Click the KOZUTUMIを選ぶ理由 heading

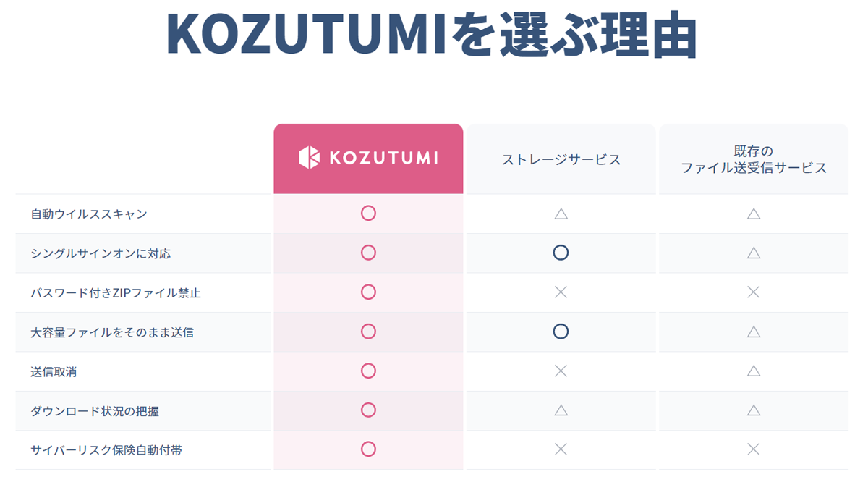pyautogui.click(x=432, y=34)
